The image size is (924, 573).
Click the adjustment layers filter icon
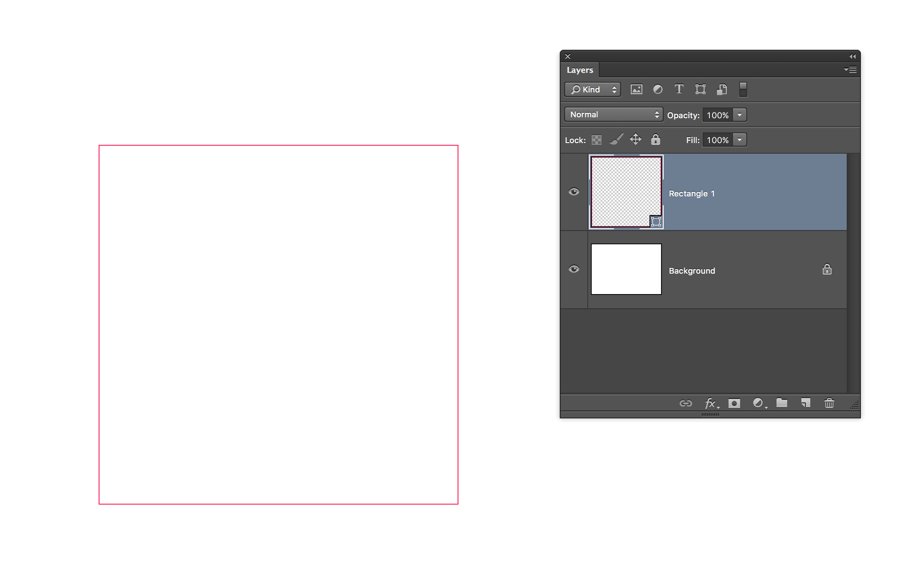658,89
